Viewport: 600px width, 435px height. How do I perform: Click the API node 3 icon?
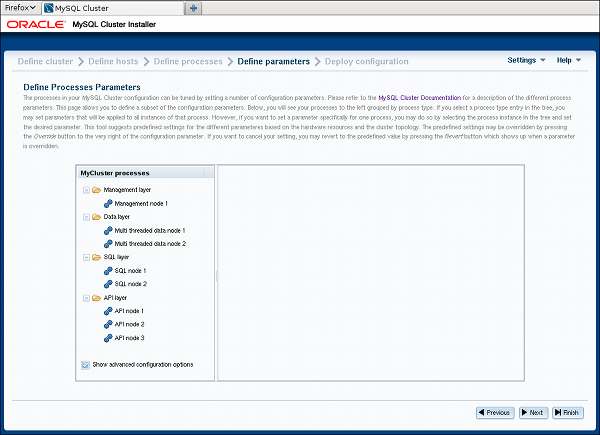click(107, 338)
